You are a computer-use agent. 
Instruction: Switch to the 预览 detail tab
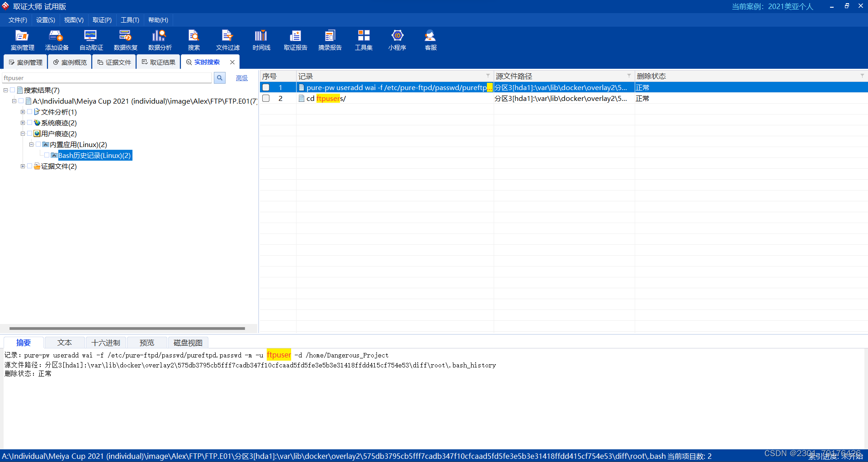click(147, 343)
